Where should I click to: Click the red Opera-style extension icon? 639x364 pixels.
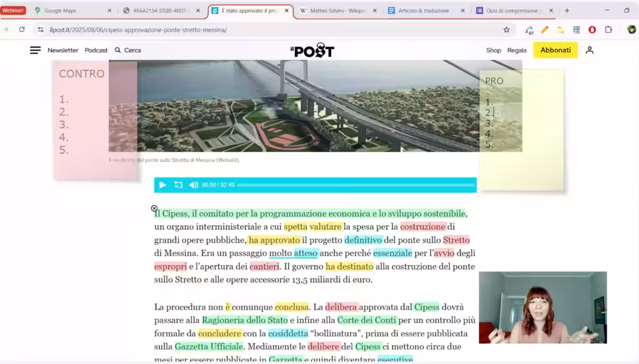(x=592, y=30)
